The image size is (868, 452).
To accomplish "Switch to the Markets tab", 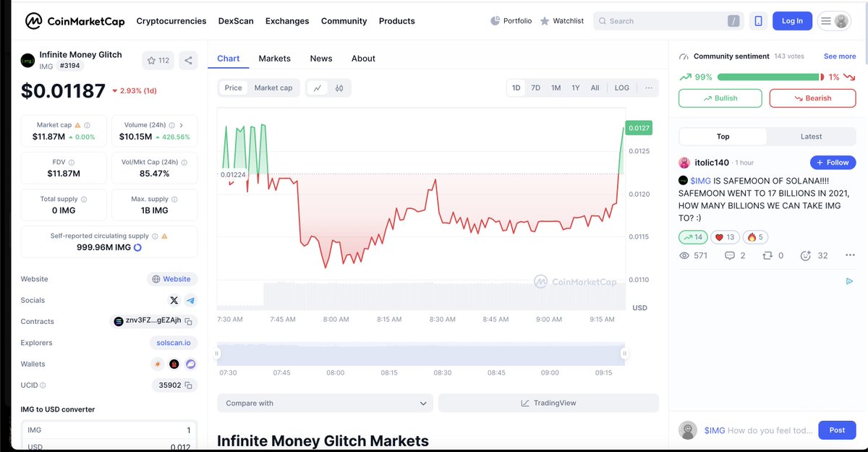I will 275,59.
